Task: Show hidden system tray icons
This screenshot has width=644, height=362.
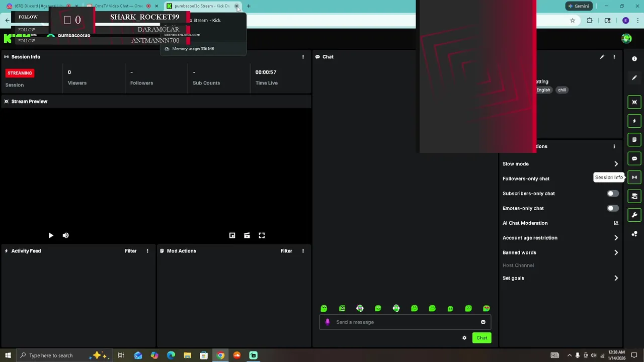Action: pyautogui.click(x=569, y=355)
